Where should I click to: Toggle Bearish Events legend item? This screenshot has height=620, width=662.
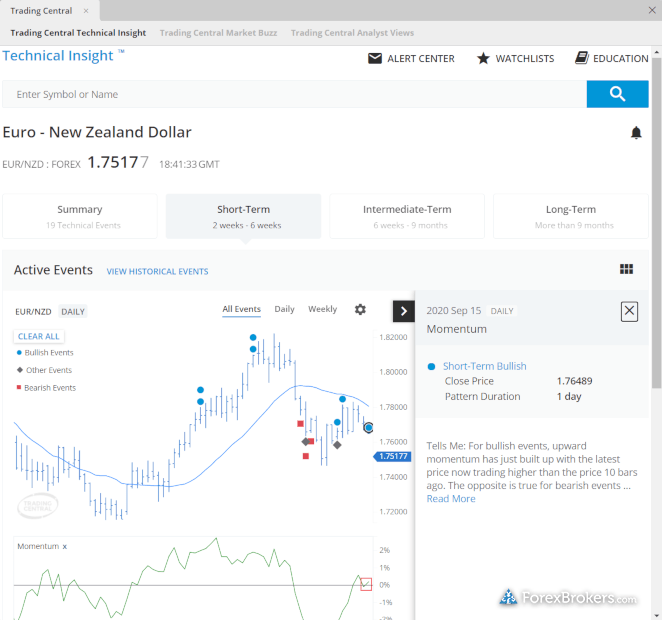tap(46, 388)
